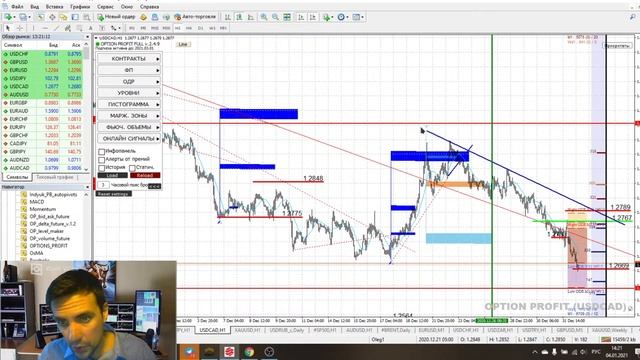Select MACD indicator in Navigator

point(37,202)
